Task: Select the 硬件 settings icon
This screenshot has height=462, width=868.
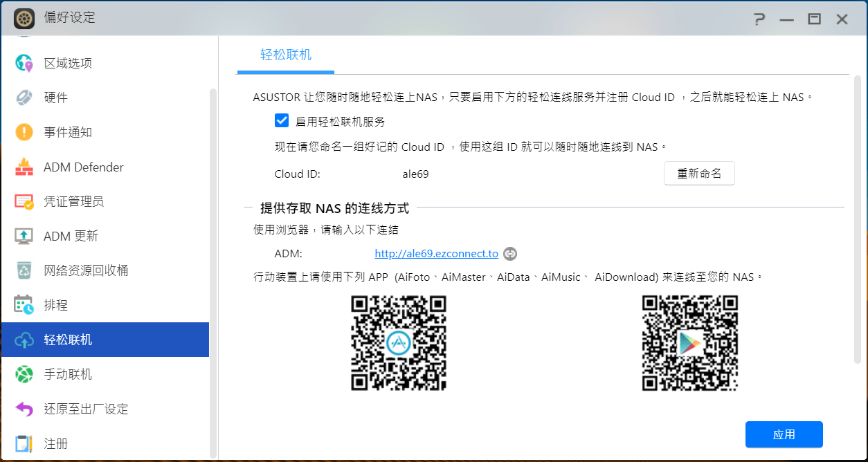Action: pos(23,97)
